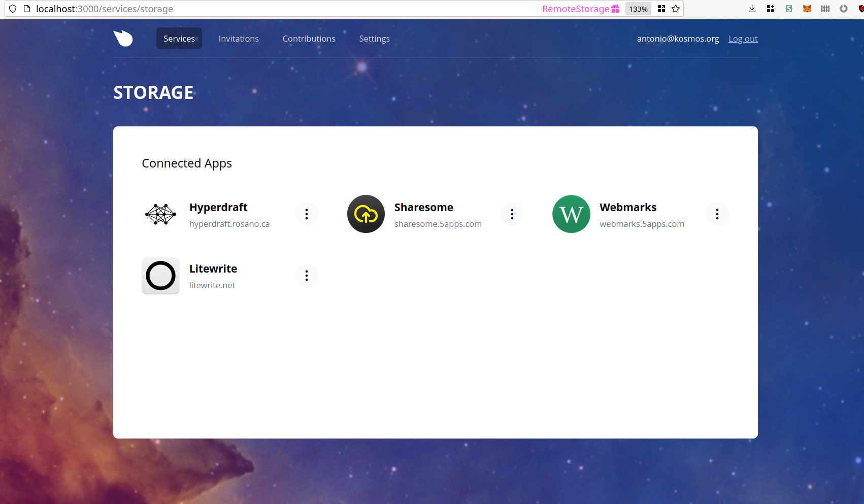Open the Webmarks three-dot options menu

[x=717, y=214]
